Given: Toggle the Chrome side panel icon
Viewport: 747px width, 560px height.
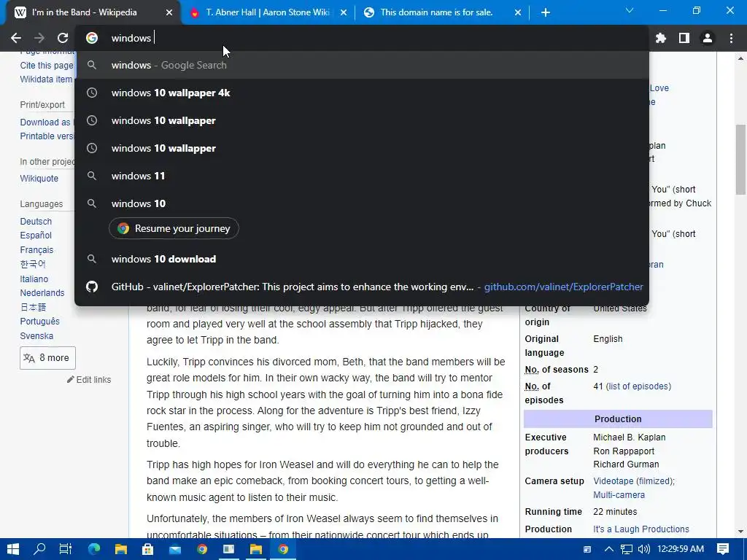Looking at the screenshot, I should [x=684, y=38].
